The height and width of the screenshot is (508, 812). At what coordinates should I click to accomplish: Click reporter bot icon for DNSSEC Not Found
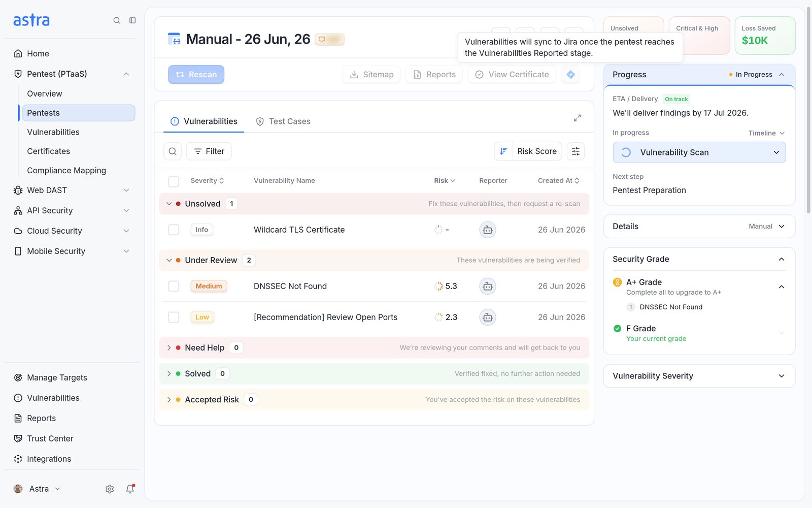click(x=488, y=286)
